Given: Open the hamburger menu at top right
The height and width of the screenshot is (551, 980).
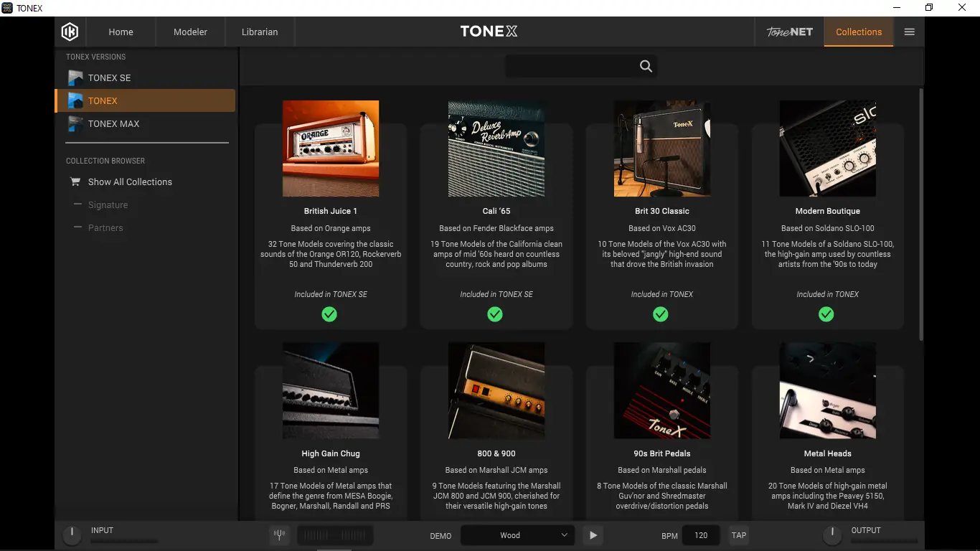Looking at the screenshot, I should pos(909,32).
